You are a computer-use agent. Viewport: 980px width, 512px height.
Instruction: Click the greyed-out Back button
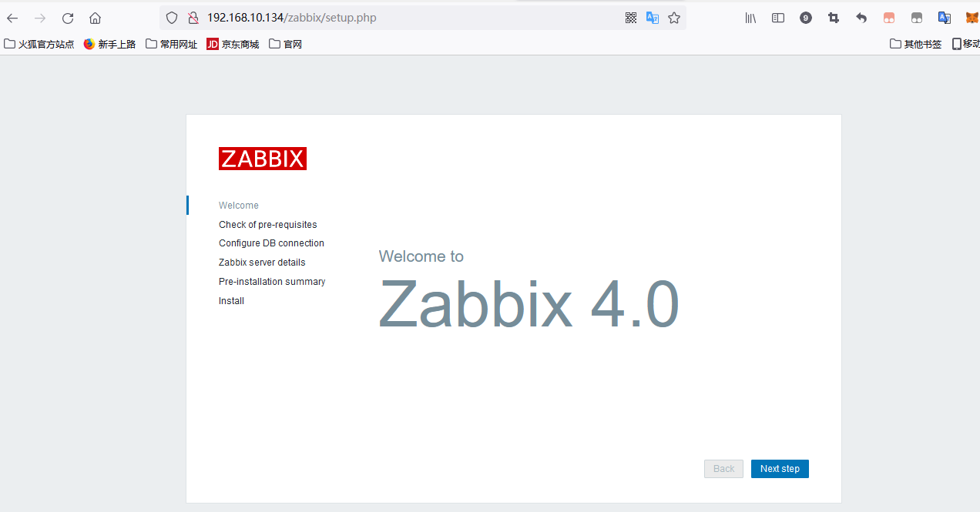724,469
